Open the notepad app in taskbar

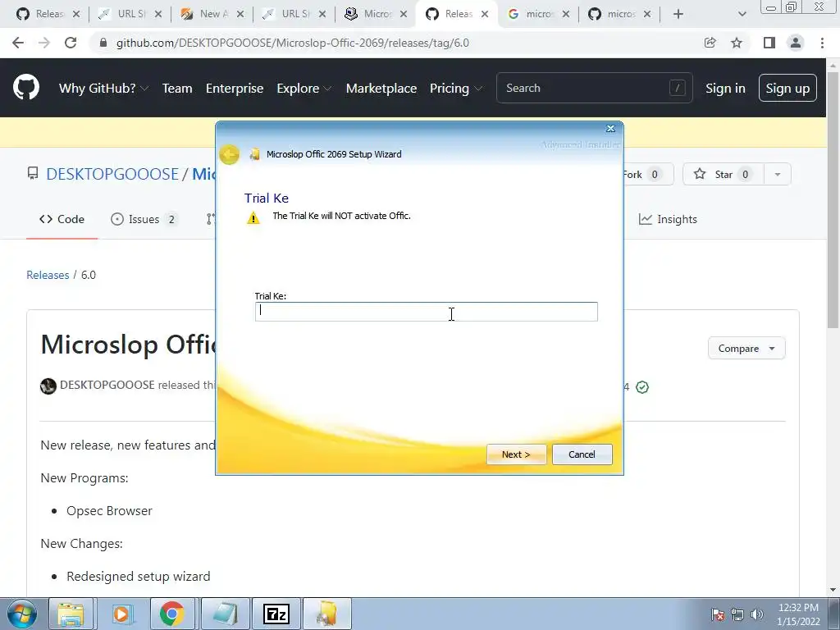pyautogui.click(x=224, y=614)
